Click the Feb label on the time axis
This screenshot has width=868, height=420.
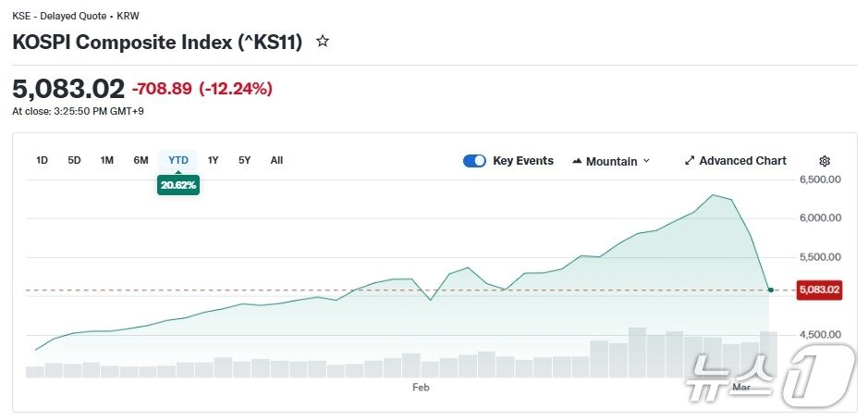pos(421,388)
